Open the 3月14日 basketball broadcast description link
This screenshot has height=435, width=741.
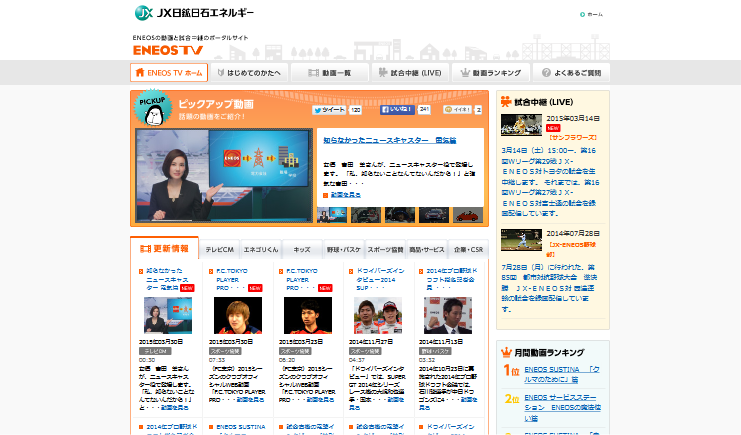pos(551,182)
